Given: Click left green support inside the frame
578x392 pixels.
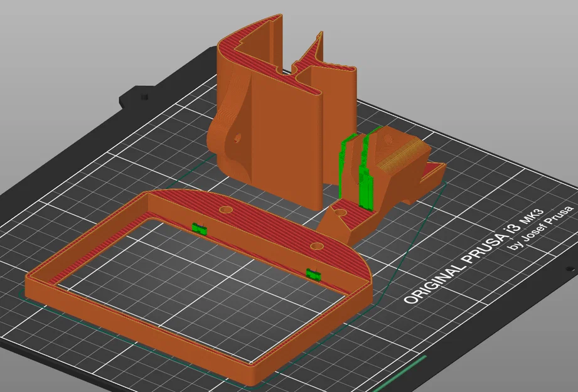Looking at the screenshot, I should 199,229.
